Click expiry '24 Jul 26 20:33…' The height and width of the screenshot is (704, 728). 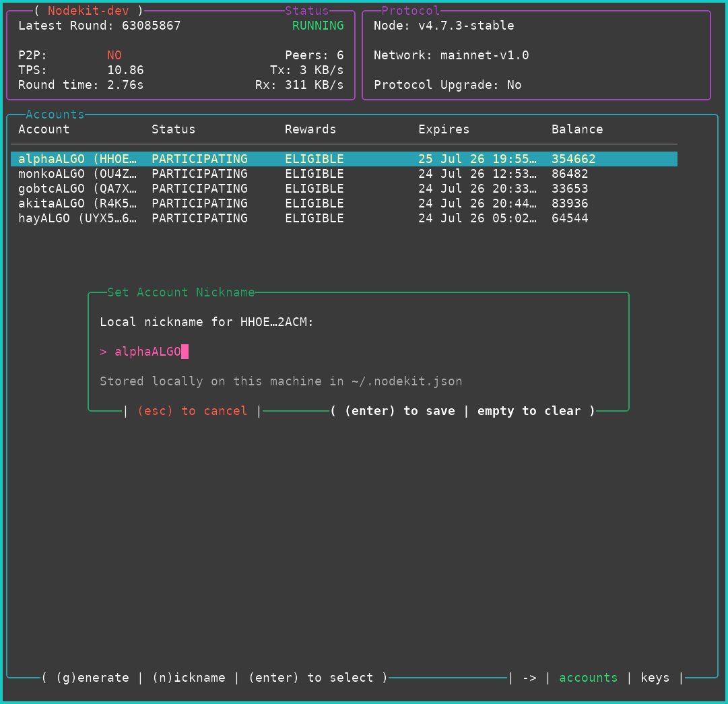pyautogui.click(x=477, y=189)
